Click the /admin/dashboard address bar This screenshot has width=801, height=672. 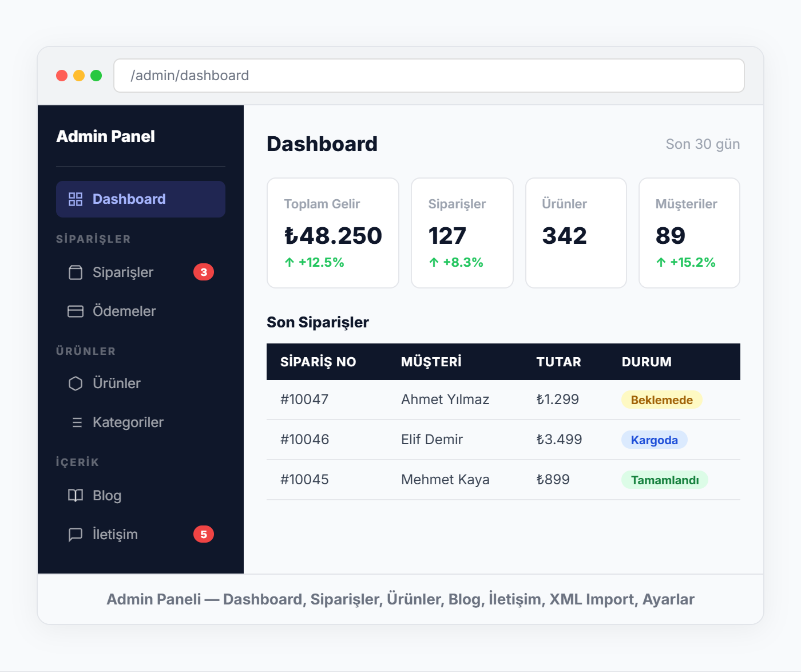coord(429,76)
